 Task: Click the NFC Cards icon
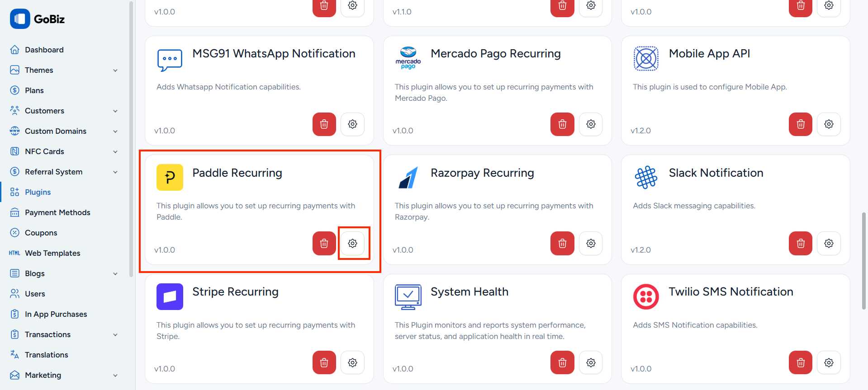14,151
